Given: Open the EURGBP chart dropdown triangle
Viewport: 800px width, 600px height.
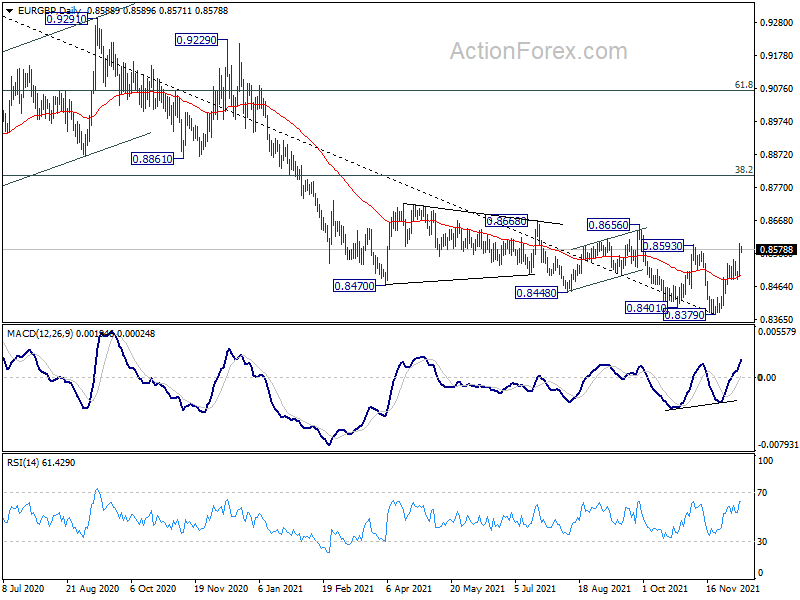Looking at the screenshot, I should 10,11.
